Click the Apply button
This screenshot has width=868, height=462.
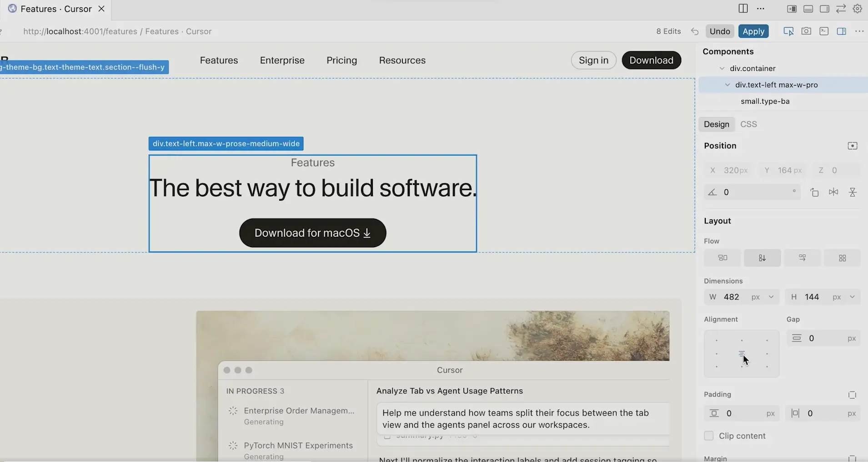click(753, 31)
